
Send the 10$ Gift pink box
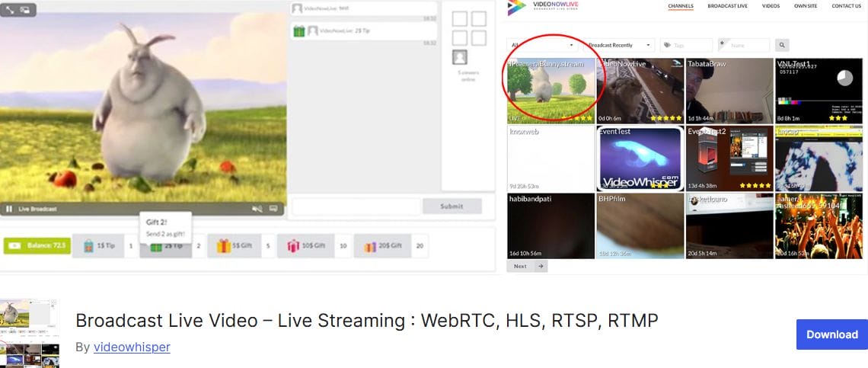pos(305,245)
